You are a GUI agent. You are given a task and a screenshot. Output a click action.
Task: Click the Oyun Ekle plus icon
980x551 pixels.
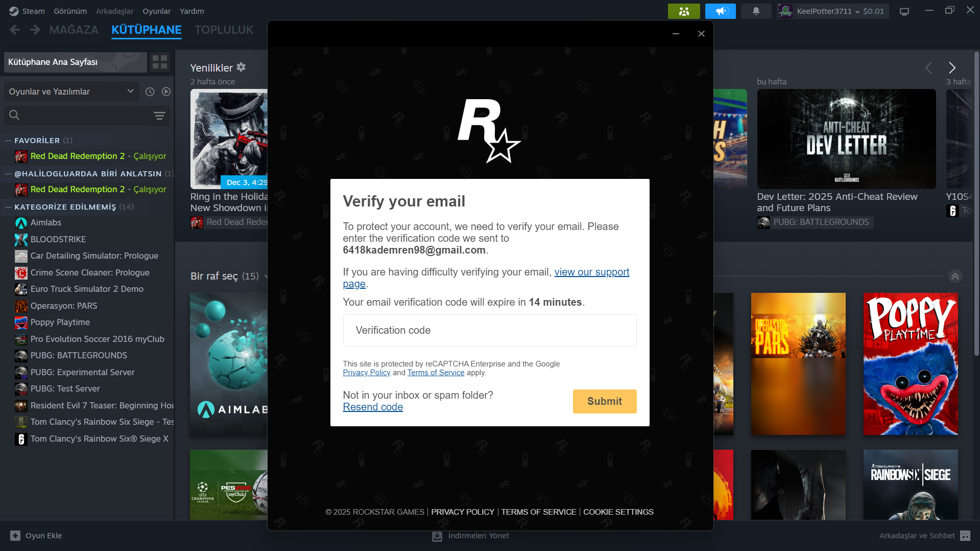click(15, 536)
